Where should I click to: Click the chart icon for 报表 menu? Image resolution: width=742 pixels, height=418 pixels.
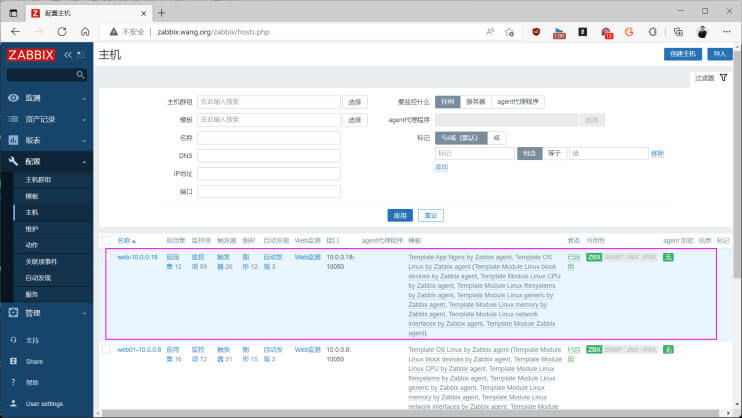tap(13, 140)
